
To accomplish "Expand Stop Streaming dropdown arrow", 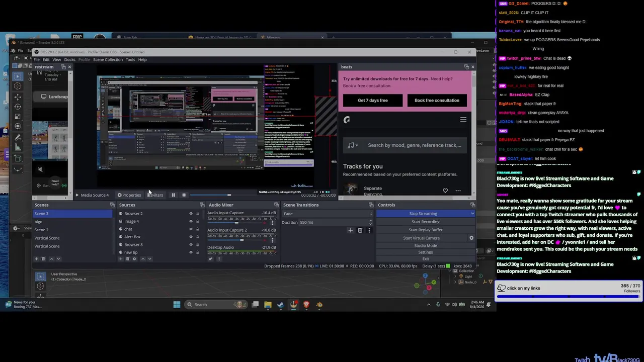I will (472, 214).
